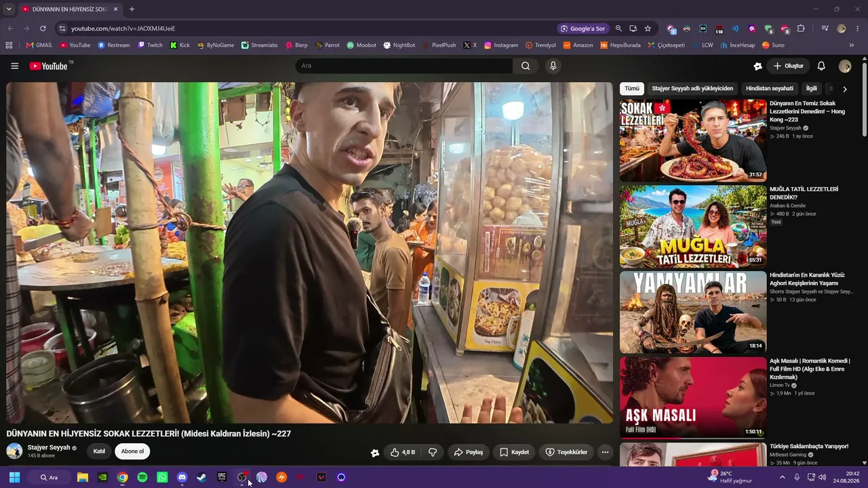Screen dimensions: 868x488
Task: Like the video with 4,8 B likes
Action: (402, 452)
